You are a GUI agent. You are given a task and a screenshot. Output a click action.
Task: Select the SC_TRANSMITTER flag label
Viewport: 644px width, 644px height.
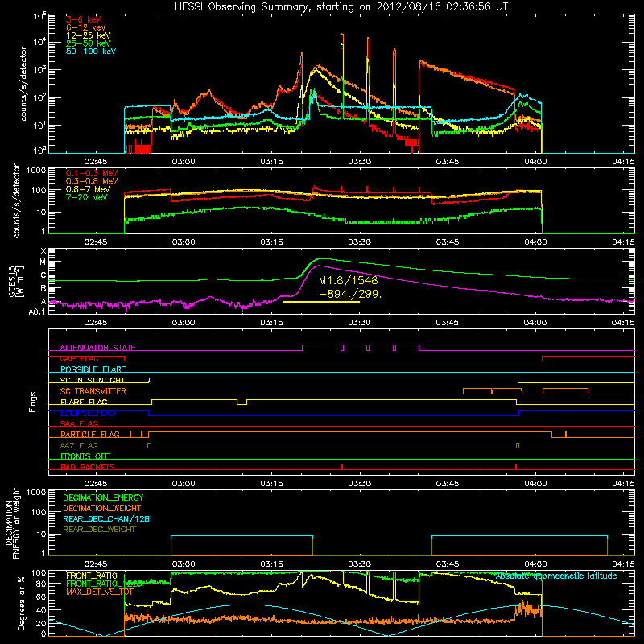pyautogui.click(x=93, y=391)
